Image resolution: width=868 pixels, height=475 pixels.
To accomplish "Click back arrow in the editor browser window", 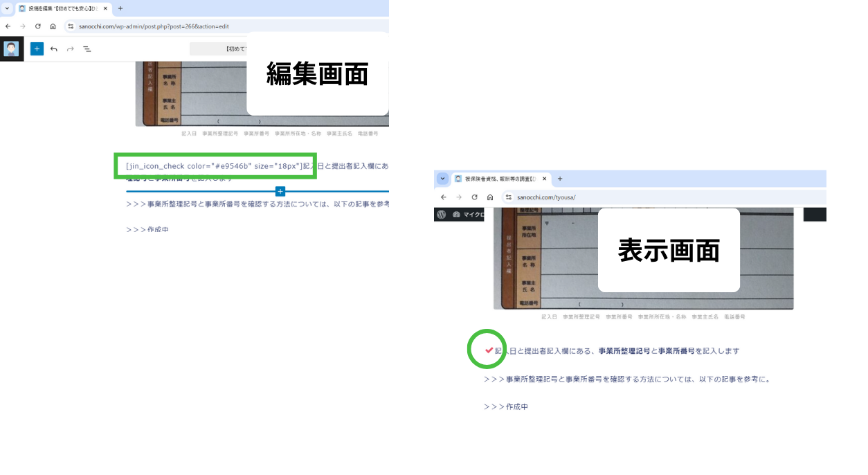I will coord(8,26).
